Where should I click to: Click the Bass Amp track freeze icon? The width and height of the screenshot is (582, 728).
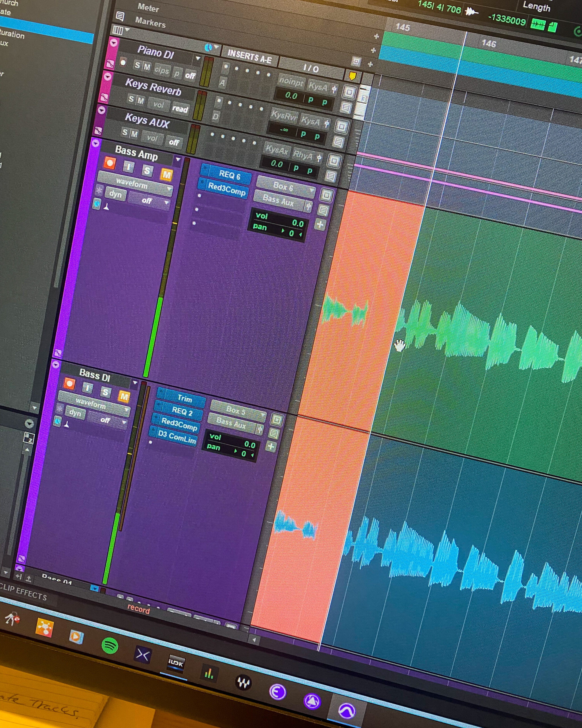point(99,190)
